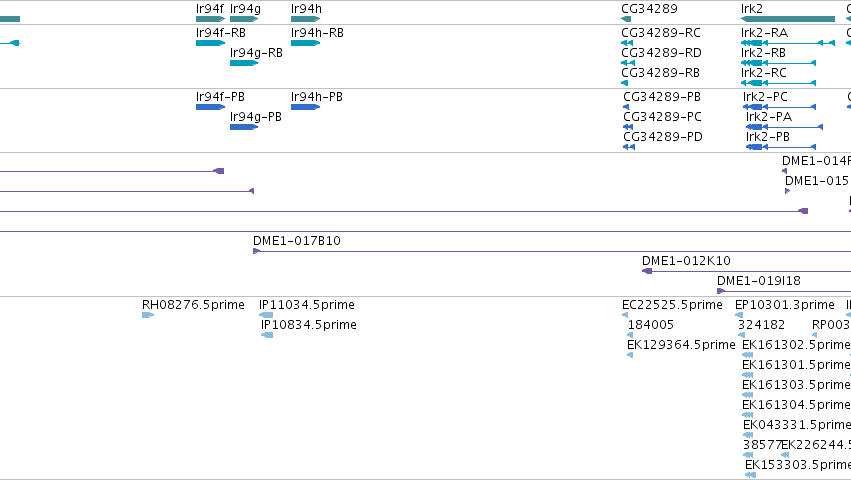Open transcript Ir94g-RB
This screenshot has height=480, width=851.
(256, 53)
